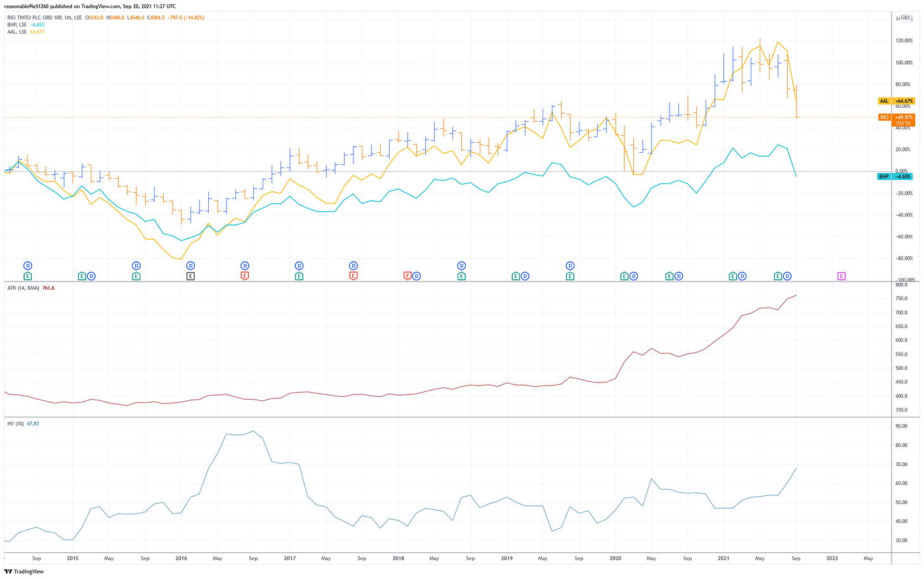Click the HV value 67.83

[x=33, y=424]
